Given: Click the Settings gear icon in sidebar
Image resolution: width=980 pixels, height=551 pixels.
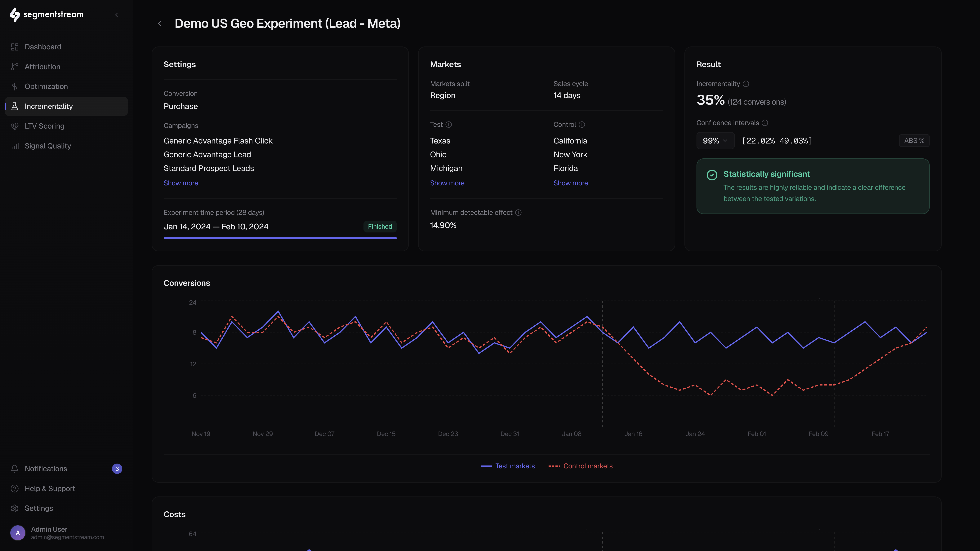Looking at the screenshot, I should coord(15,508).
